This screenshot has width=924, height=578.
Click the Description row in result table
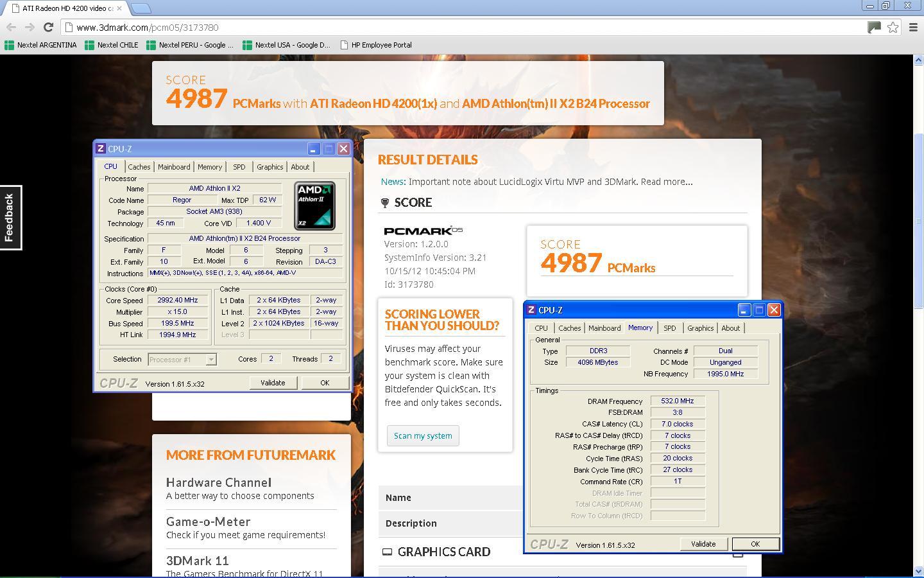coord(451,523)
